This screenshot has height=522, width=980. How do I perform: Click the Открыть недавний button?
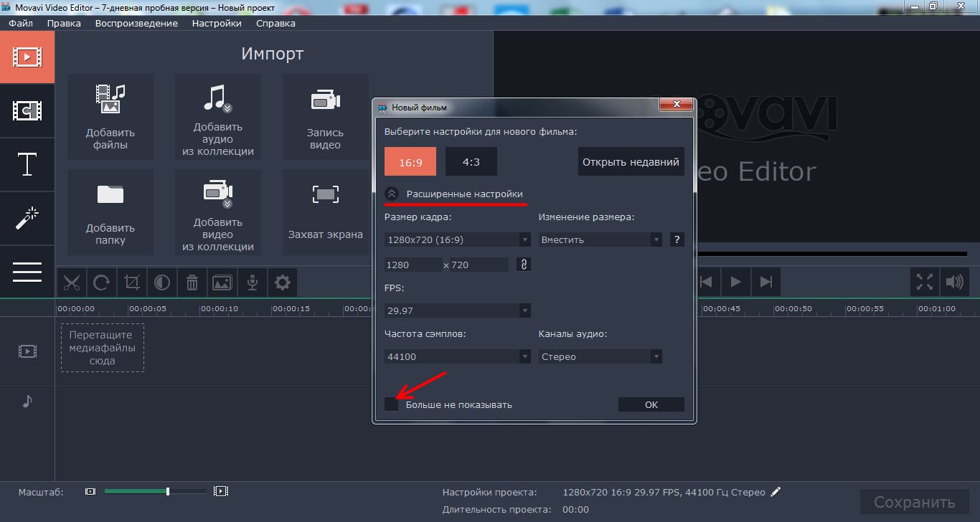[631, 161]
